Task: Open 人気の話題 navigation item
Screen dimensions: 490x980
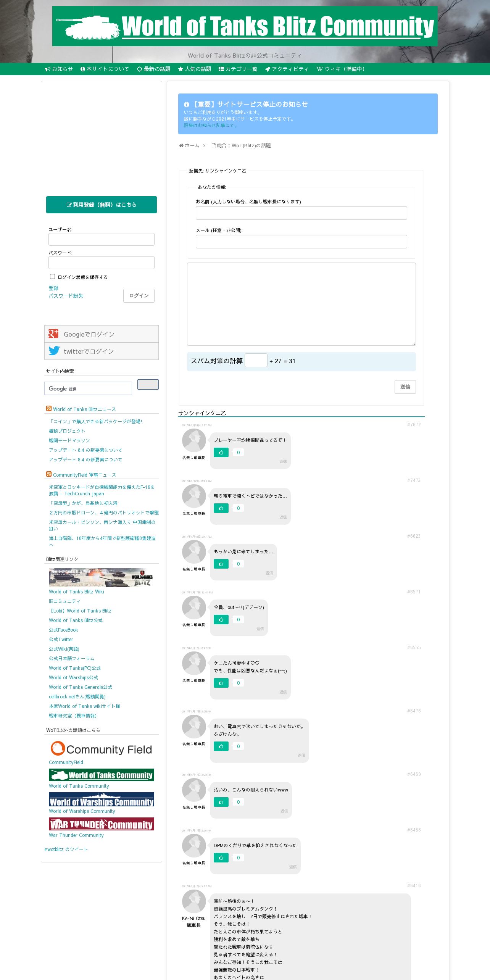Action: (195, 69)
